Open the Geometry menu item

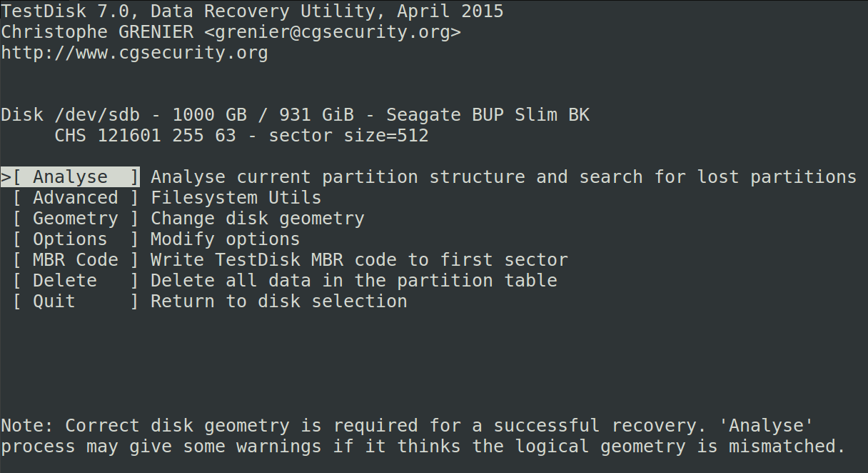(75, 219)
